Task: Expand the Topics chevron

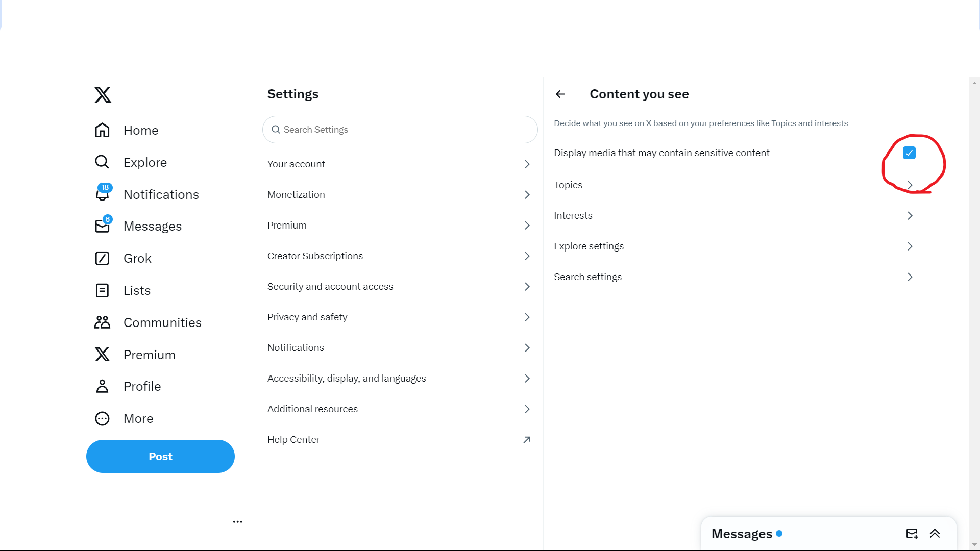Action: pos(910,185)
